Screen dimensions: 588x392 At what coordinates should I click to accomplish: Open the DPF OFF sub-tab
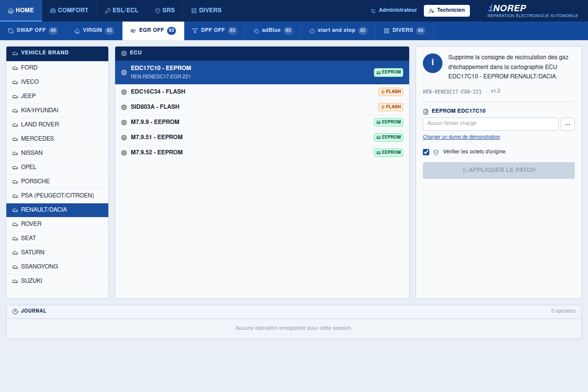[x=215, y=30]
